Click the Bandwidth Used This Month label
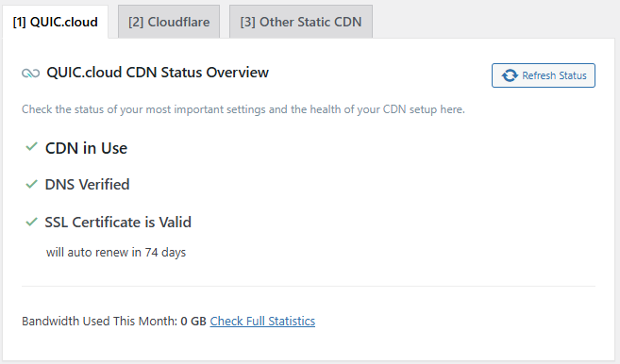 pos(100,321)
